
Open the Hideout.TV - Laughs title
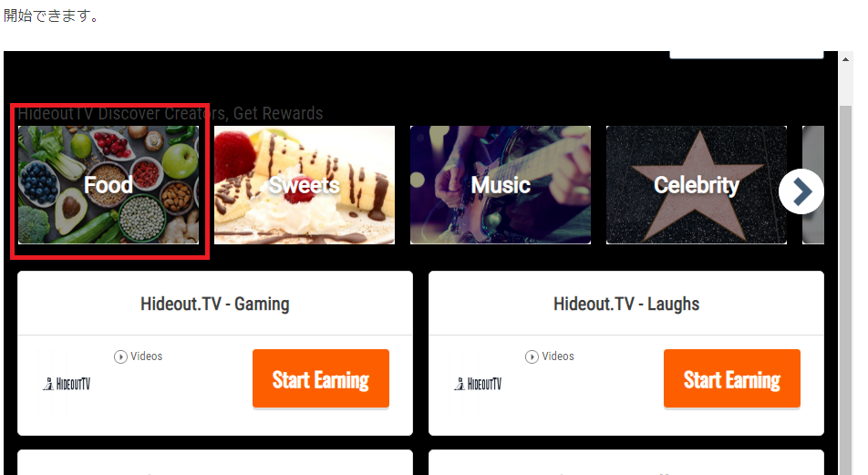point(626,304)
